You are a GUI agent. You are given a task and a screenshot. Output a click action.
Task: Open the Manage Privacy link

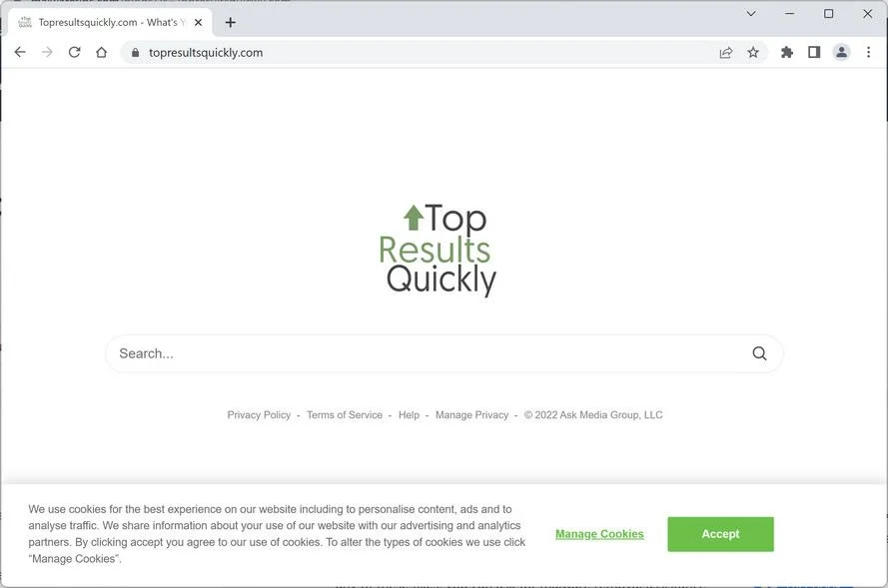coord(471,415)
